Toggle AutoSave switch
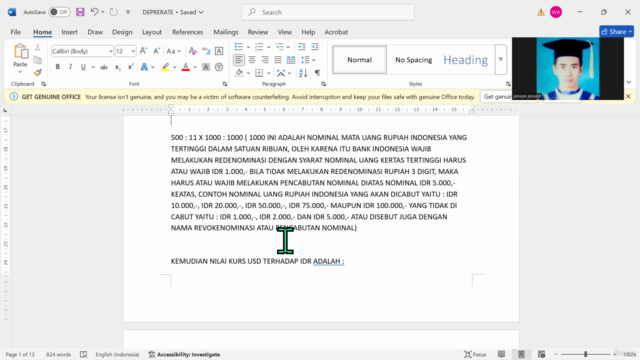Viewport: 640px width, 360px height. pos(59,12)
